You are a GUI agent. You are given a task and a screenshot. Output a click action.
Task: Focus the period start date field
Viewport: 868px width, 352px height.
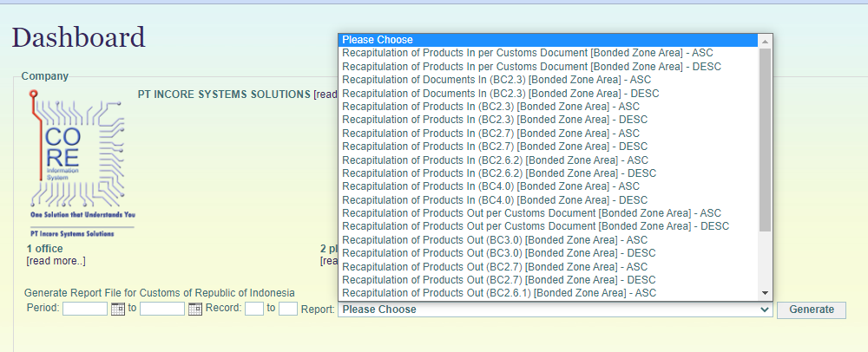85,309
